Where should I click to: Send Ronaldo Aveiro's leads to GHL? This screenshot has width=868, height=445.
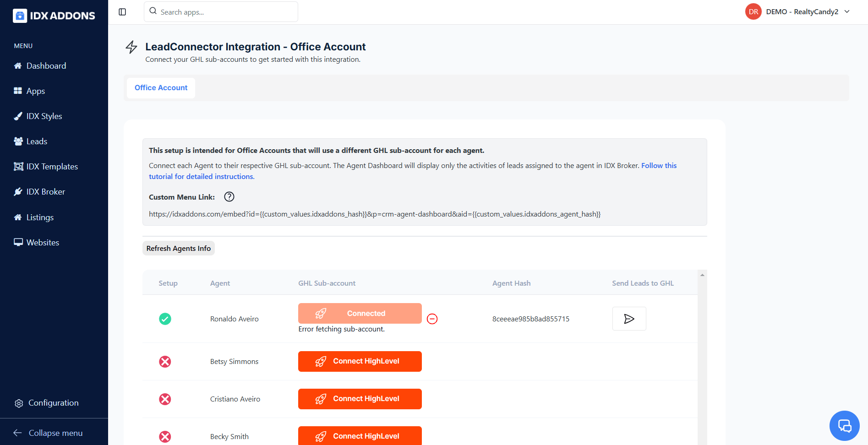(x=629, y=319)
